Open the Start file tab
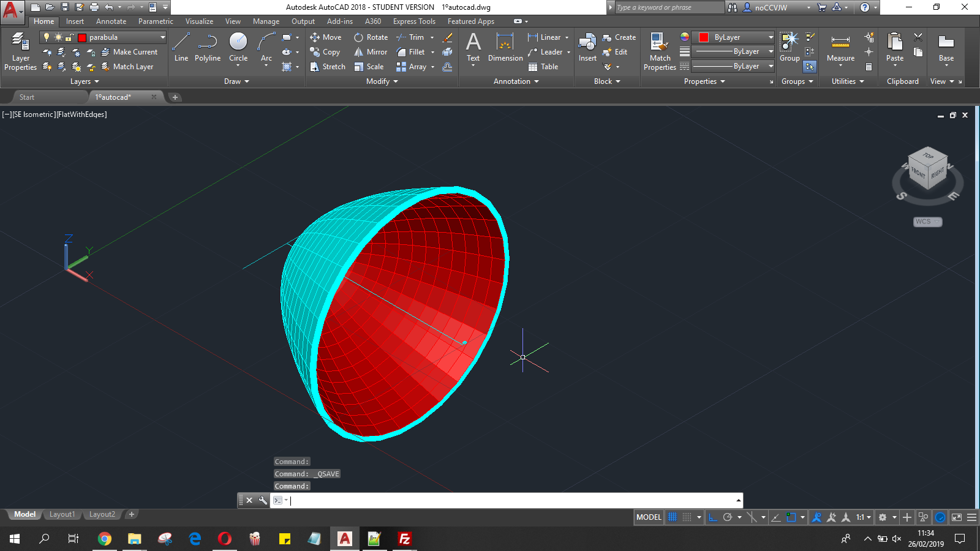 pos(27,97)
